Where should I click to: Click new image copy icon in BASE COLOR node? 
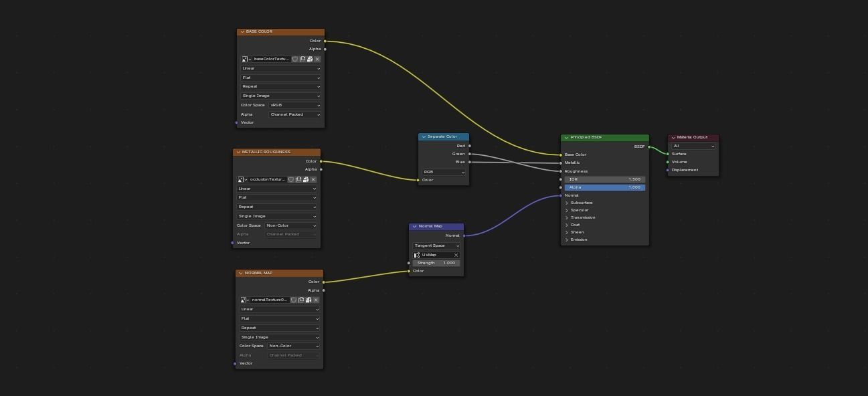302,59
